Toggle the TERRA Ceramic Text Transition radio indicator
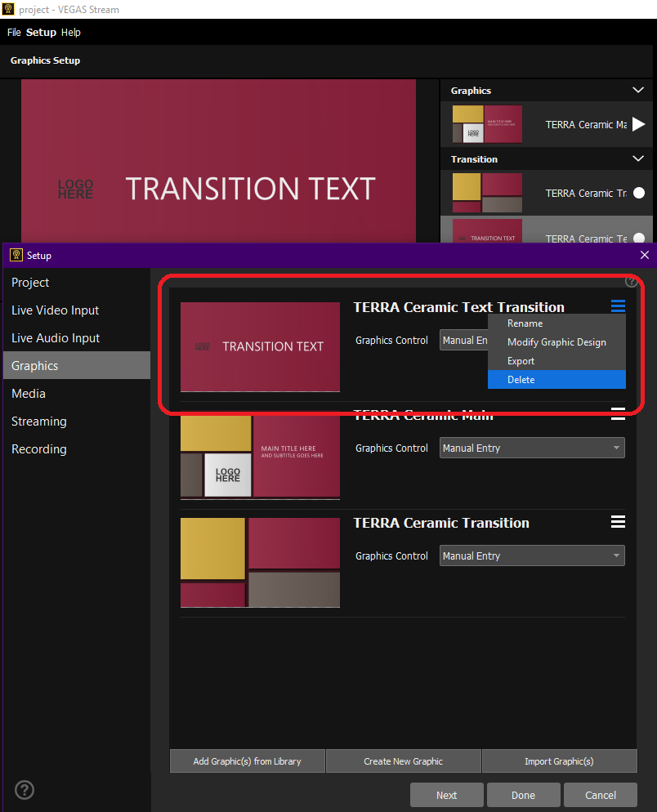 [x=639, y=238]
